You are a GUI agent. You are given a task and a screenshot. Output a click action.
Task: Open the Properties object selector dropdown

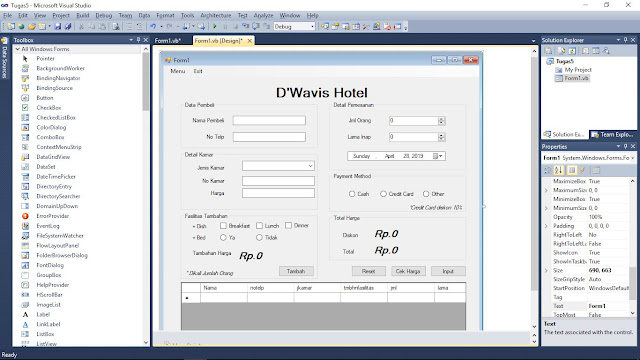[x=633, y=158]
